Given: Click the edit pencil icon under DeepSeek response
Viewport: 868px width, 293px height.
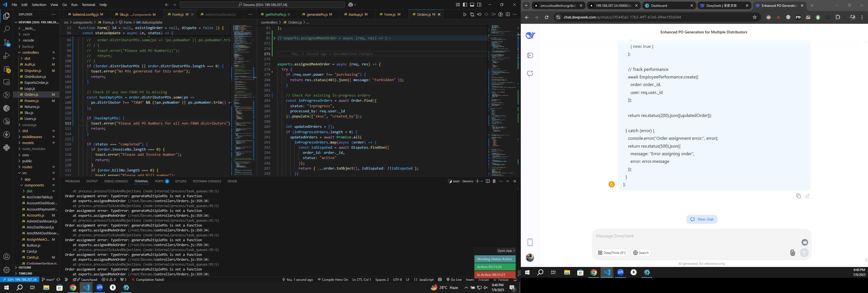Looking at the screenshot, I should pos(808,196).
